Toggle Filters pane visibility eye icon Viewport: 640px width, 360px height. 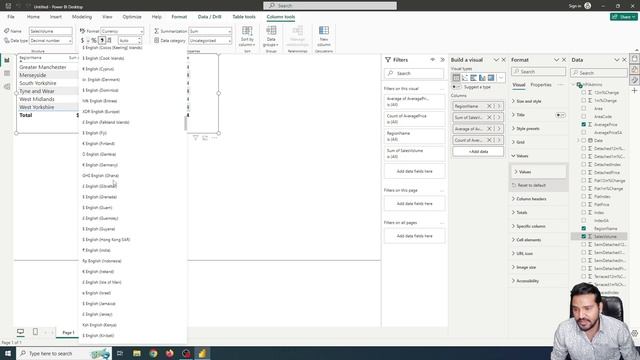[433, 60]
